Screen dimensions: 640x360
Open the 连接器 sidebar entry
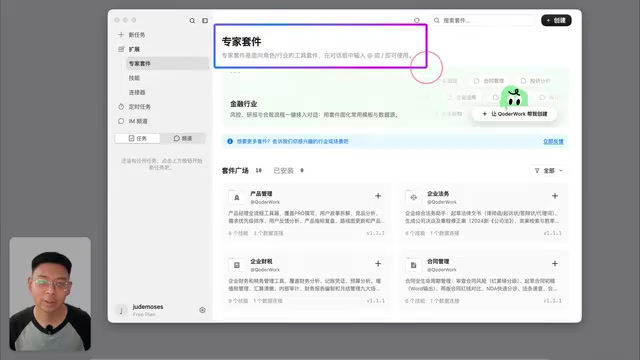point(137,92)
